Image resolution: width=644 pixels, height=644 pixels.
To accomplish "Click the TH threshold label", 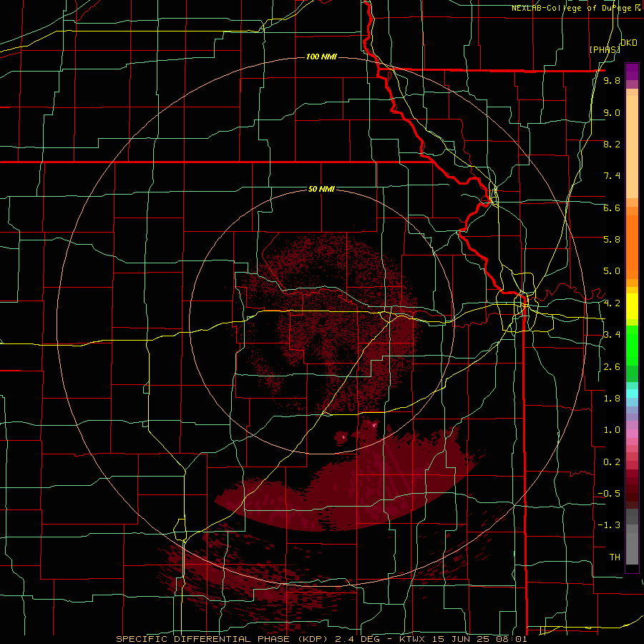I will [615, 557].
